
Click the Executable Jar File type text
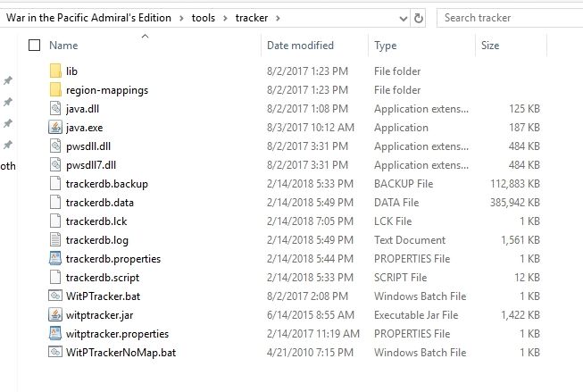point(416,315)
